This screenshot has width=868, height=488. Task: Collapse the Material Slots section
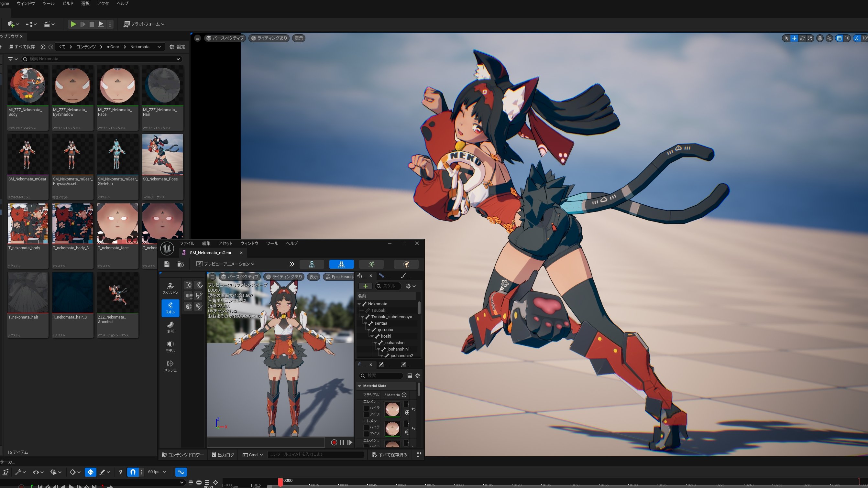click(359, 386)
